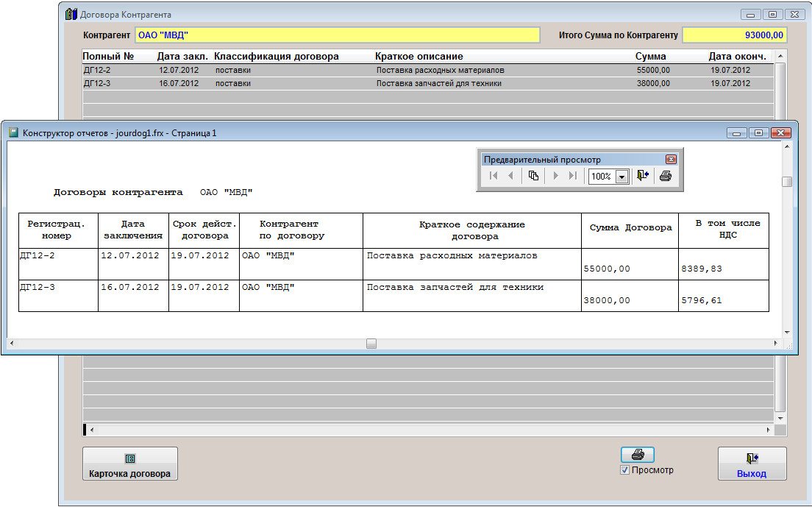Click the print icon in preview toolbar
This screenshot has width=812, height=507.
pos(665,176)
